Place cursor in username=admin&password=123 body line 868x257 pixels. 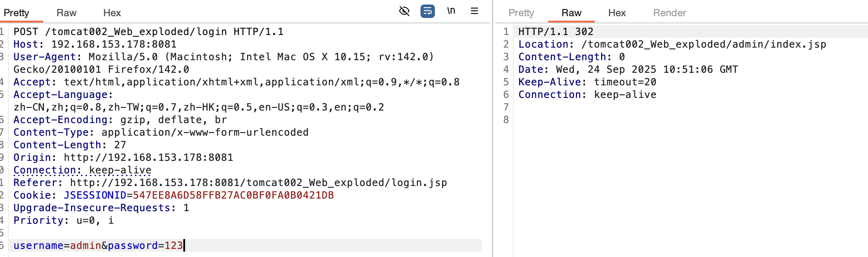(98, 246)
